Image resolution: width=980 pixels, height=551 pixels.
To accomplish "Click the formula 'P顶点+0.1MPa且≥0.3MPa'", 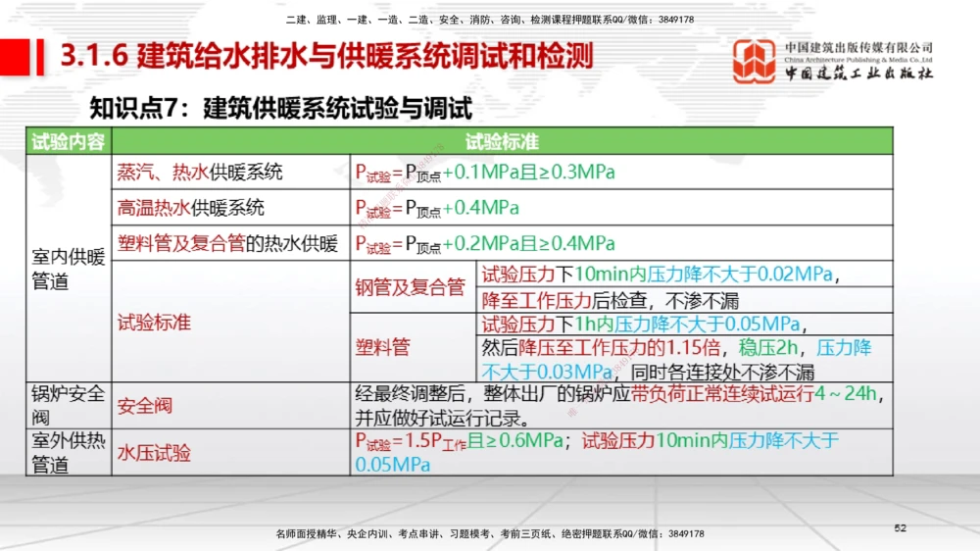I will (510, 173).
